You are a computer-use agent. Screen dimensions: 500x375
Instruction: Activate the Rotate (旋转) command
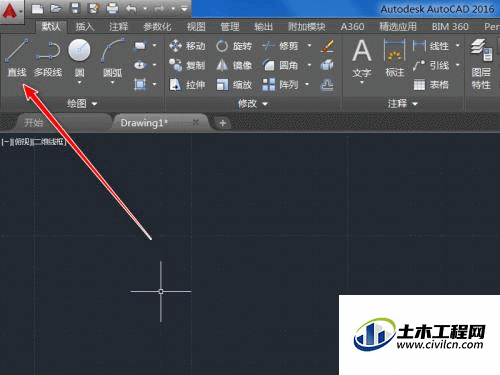pos(234,46)
